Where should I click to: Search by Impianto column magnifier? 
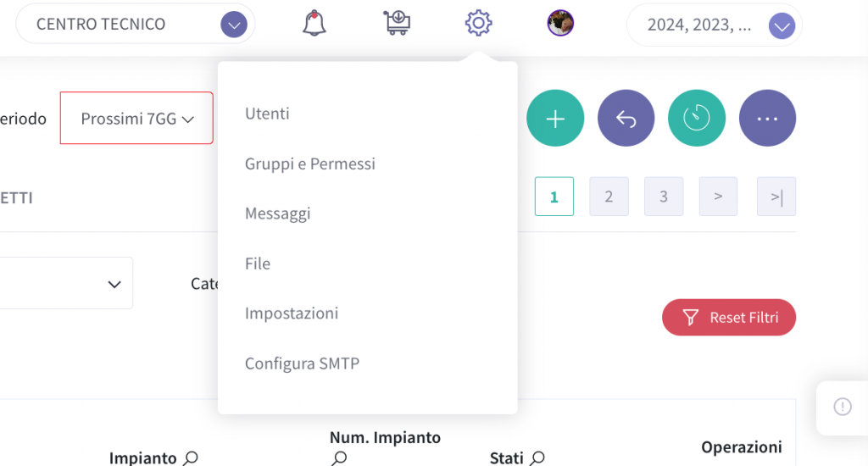click(191, 458)
